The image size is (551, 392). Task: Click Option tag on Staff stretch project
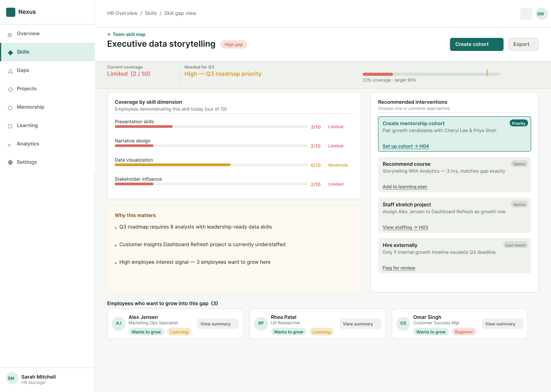[x=519, y=204]
